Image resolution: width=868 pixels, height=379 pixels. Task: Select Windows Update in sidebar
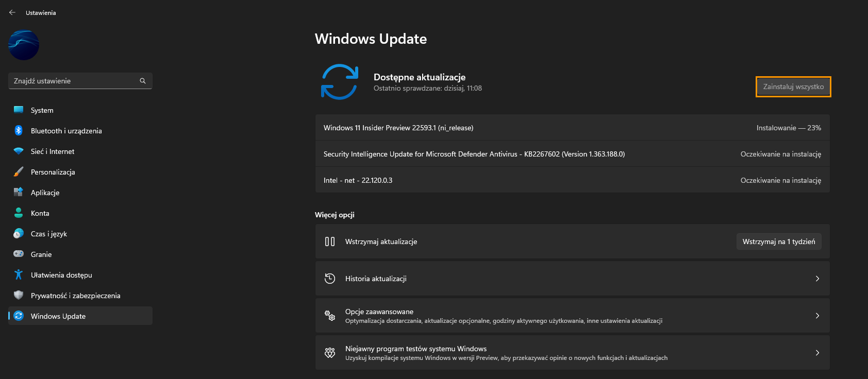pyautogui.click(x=80, y=316)
